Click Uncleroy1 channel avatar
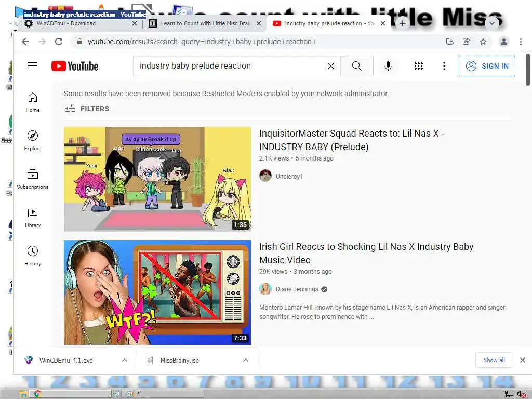The image size is (532, 399). (x=265, y=176)
